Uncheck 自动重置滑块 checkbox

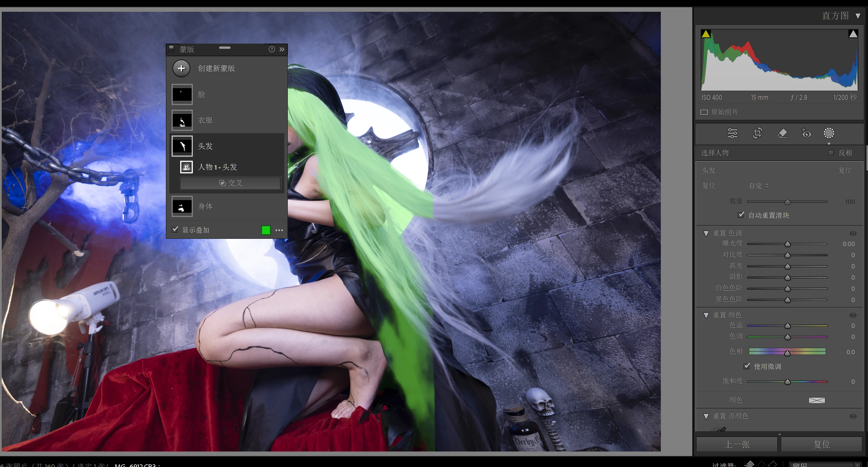741,215
